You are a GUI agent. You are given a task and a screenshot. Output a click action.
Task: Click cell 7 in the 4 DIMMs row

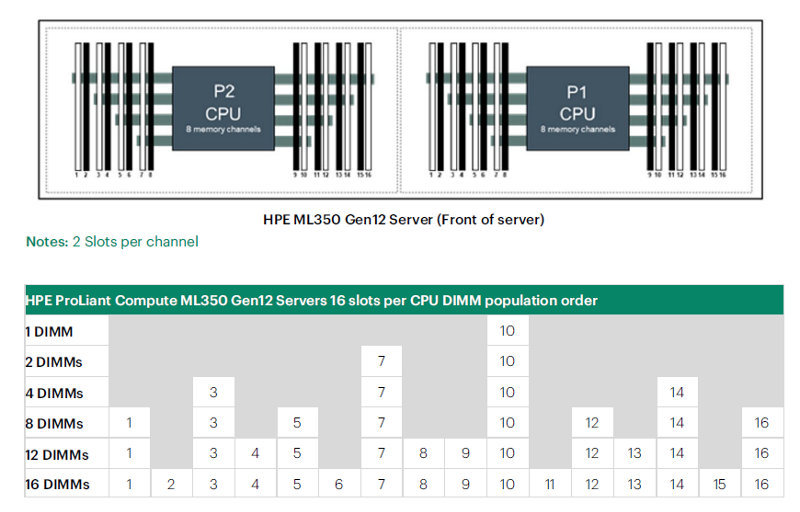381,392
